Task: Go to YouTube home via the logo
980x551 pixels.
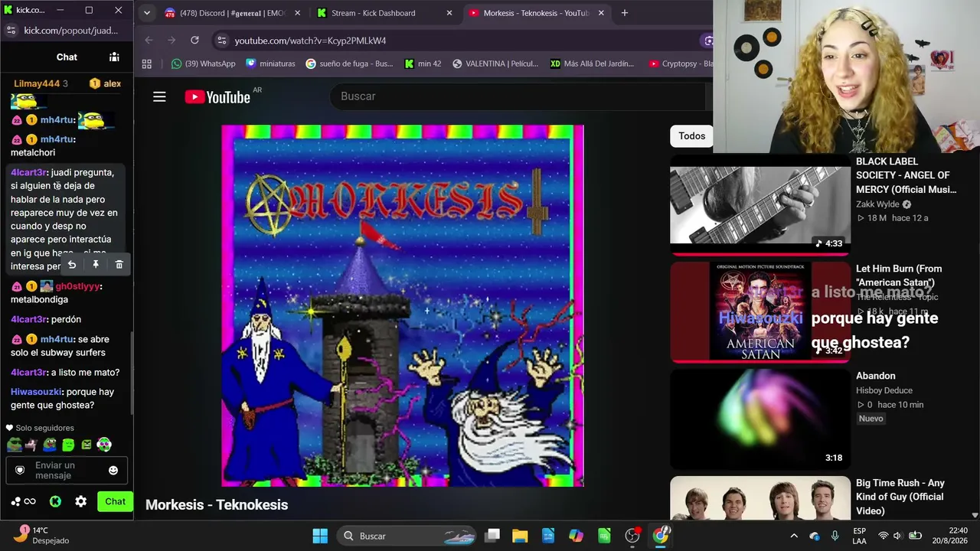Action: point(217,96)
